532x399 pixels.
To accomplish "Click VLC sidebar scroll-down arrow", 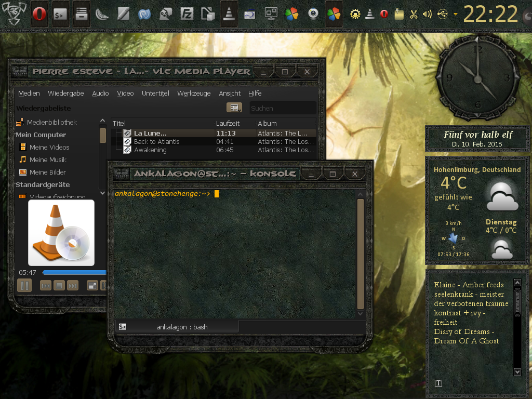I will tap(102, 193).
